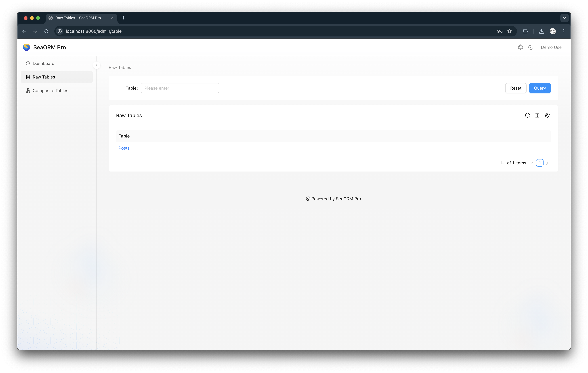Bookmark this page with star icon

pyautogui.click(x=509, y=31)
